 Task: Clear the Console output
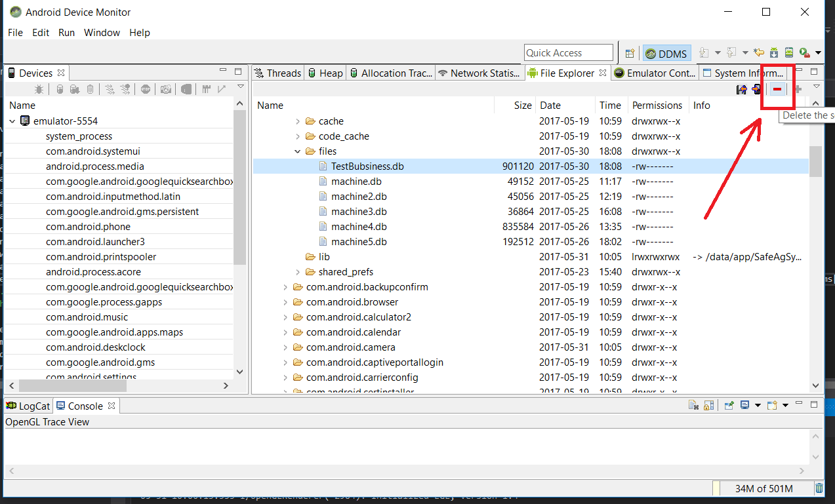coord(693,405)
